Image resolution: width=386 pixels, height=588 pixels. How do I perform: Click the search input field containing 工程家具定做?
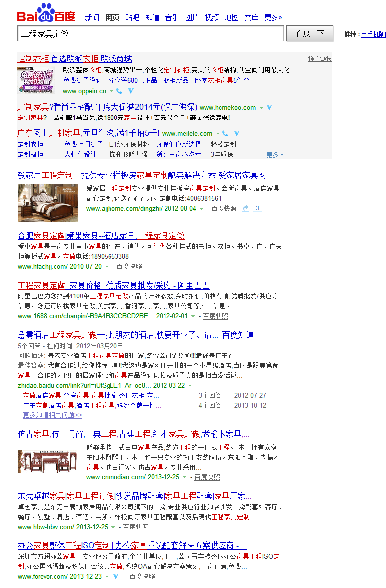150,34
